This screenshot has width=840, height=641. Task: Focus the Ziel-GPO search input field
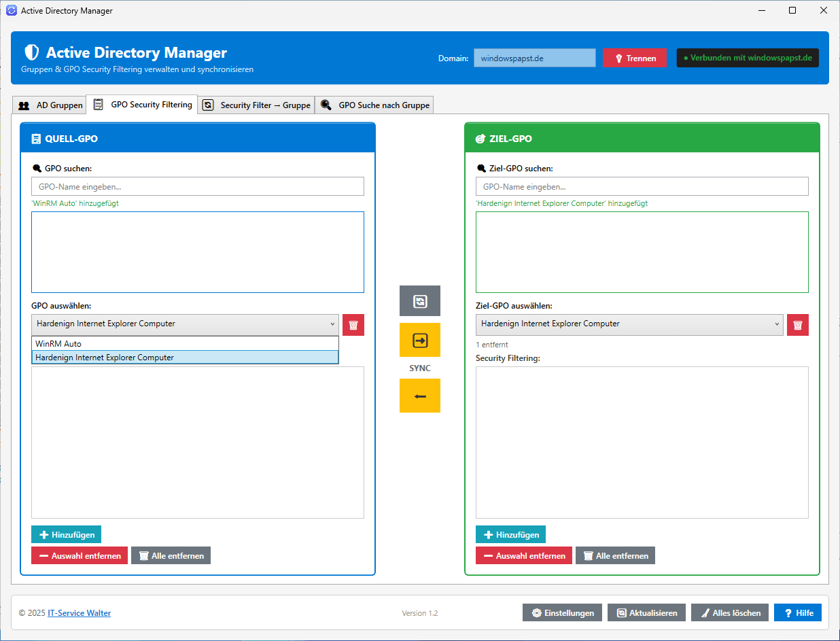[642, 186]
